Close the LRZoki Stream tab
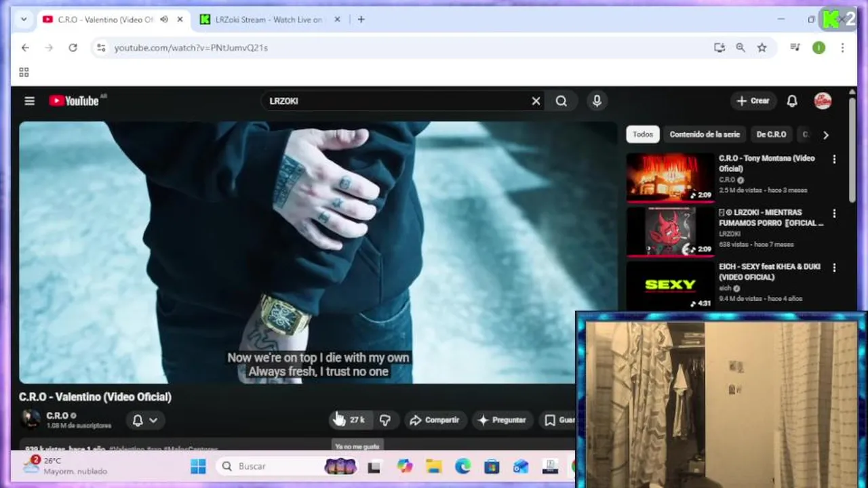The width and height of the screenshot is (868, 488). [338, 20]
